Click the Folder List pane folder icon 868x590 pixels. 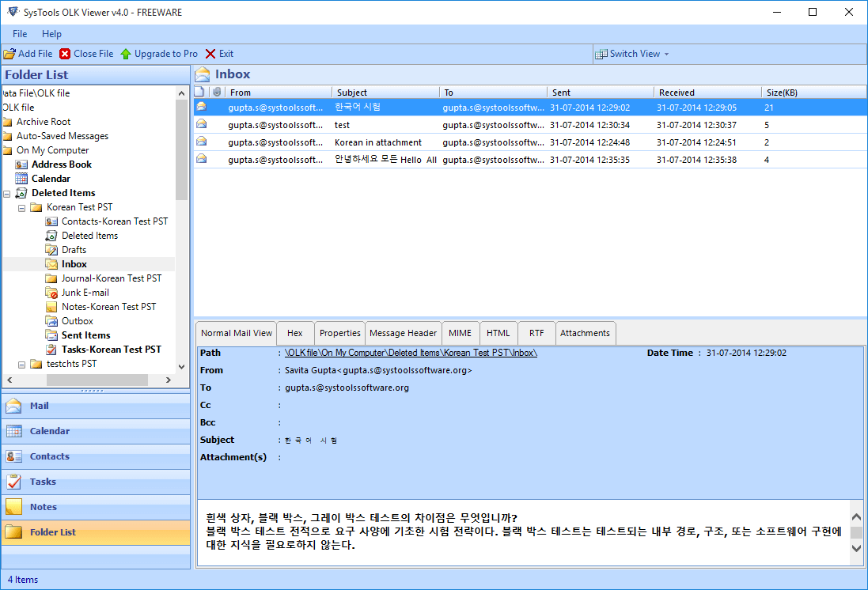pyautogui.click(x=13, y=532)
